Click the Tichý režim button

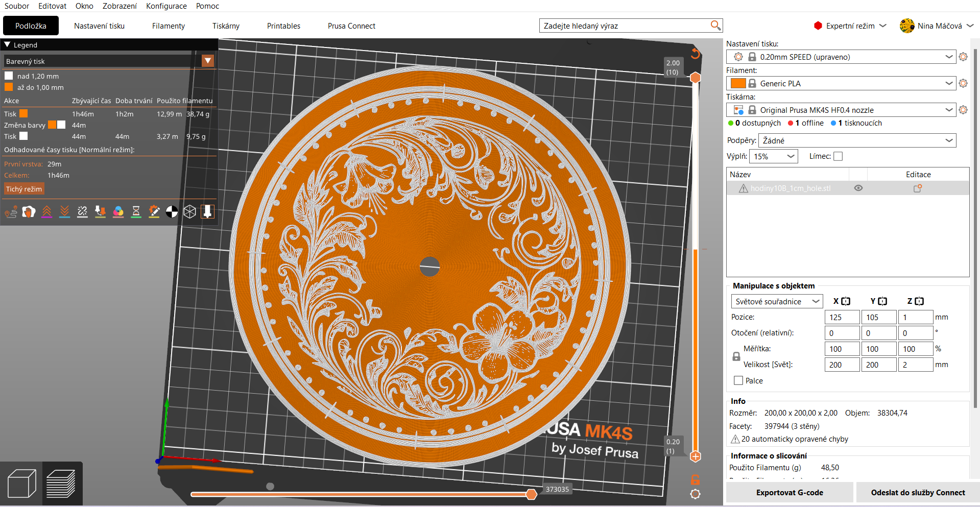point(24,189)
